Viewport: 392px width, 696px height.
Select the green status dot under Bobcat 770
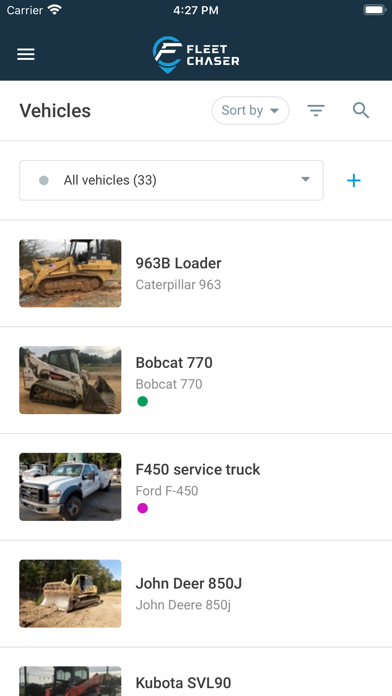(x=143, y=401)
